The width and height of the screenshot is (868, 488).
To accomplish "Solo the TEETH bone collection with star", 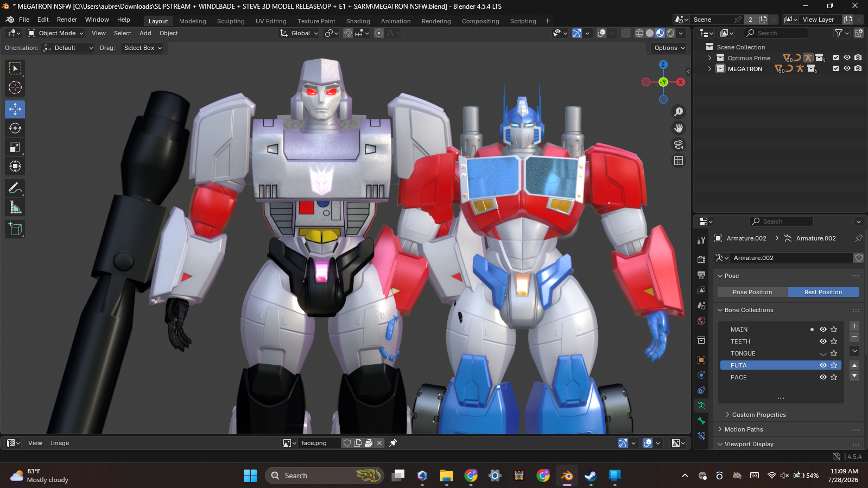I will pyautogui.click(x=834, y=341).
